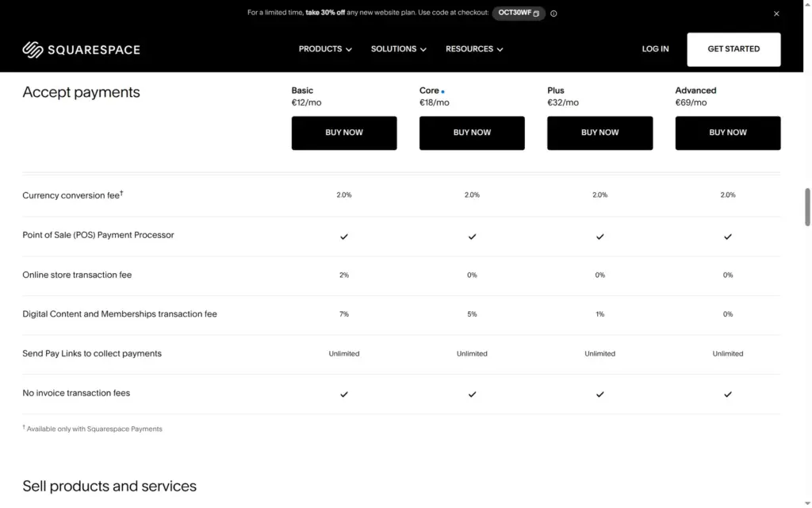The height and width of the screenshot is (508, 812).
Task: Buy the Advanced plan now
Action: tap(728, 133)
